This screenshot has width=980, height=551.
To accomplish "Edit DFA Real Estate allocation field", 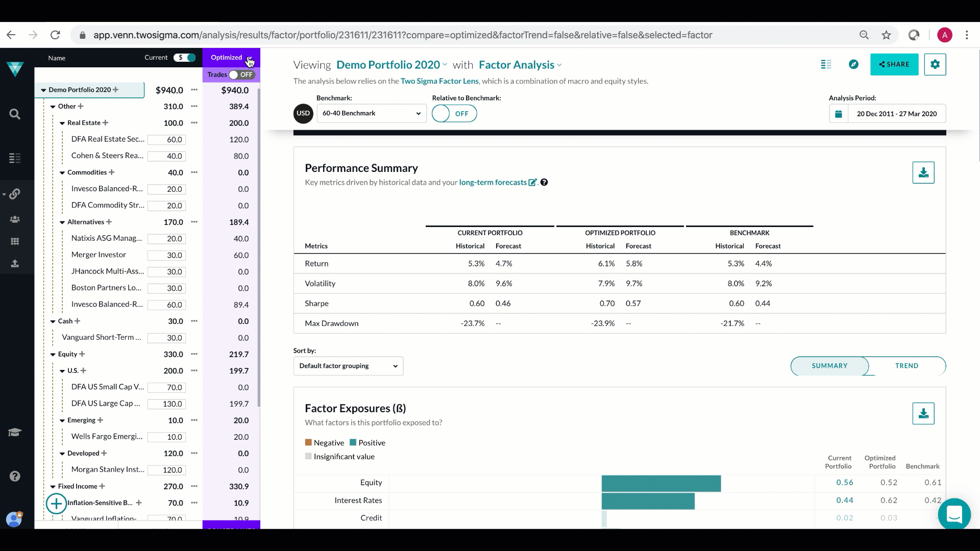I will 167,139.
